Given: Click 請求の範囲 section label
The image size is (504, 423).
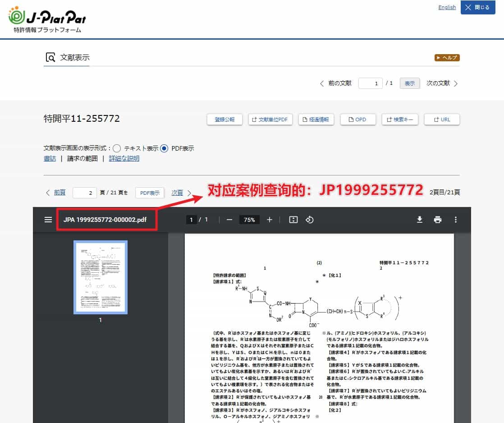Looking at the screenshot, I should (82, 158).
